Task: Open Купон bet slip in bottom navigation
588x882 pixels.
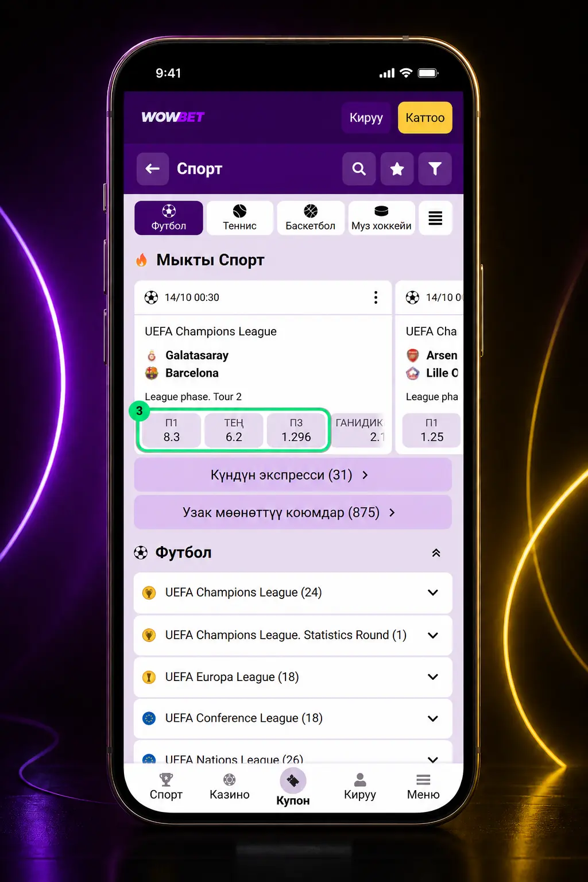Action: coord(293,787)
